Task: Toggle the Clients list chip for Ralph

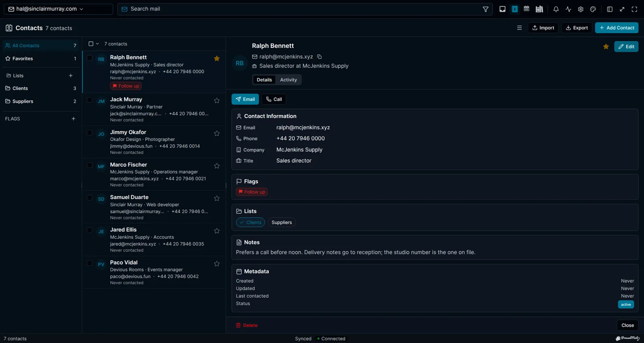Action: click(x=250, y=222)
